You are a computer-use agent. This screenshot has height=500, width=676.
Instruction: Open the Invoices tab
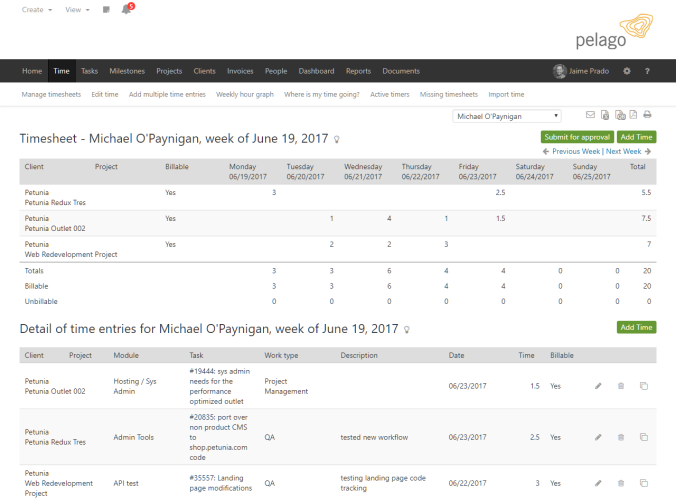240,71
